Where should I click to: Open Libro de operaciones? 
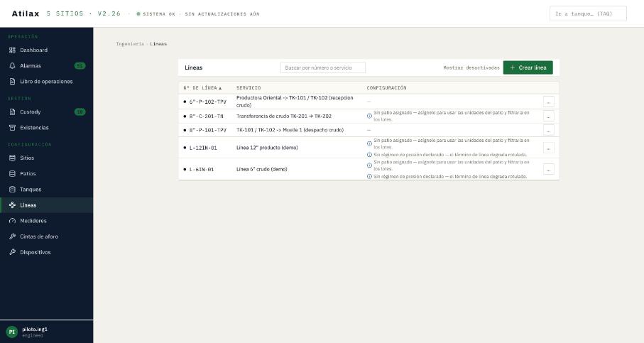46,82
